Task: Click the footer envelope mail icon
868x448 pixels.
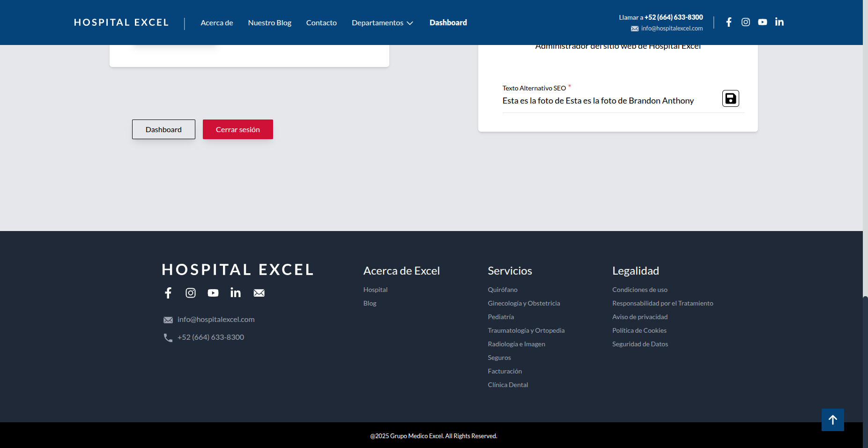Action: click(x=259, y=293)
